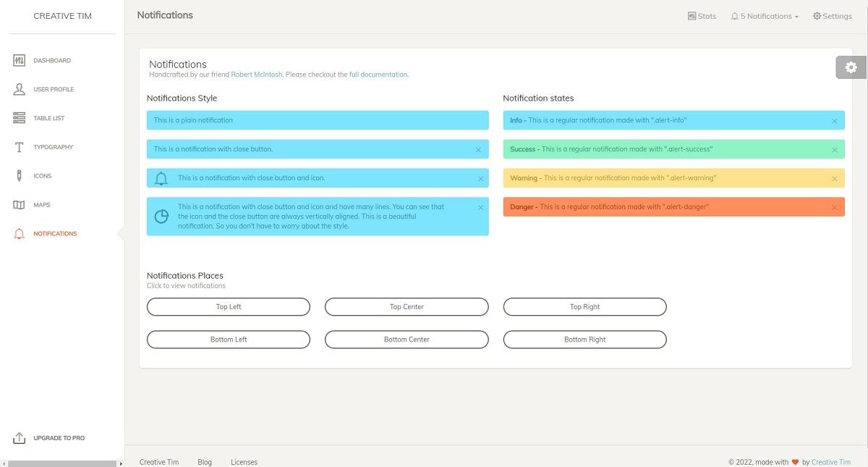868x467 pixels.
Task: Click the Top Center notification button
Action: pyautogui.click(x=407, y=306)
